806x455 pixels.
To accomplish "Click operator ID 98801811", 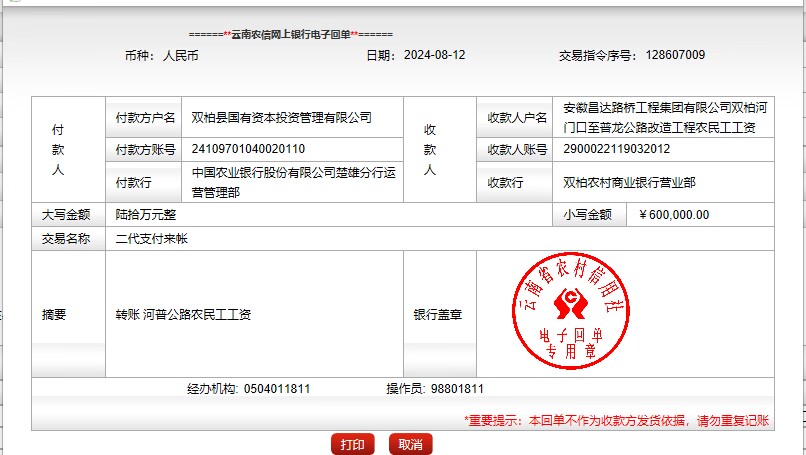I will click(x=457, y=388).
